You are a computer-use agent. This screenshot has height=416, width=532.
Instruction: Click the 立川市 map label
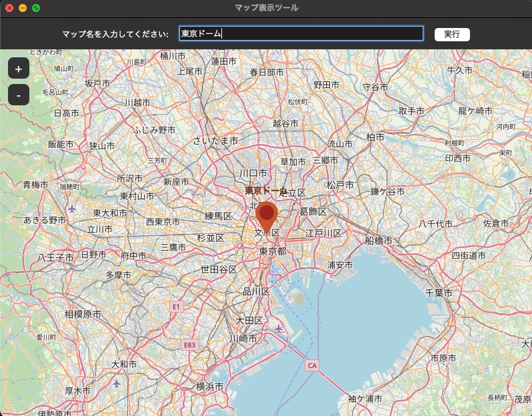pyautogui.click(x=100, y=229)
